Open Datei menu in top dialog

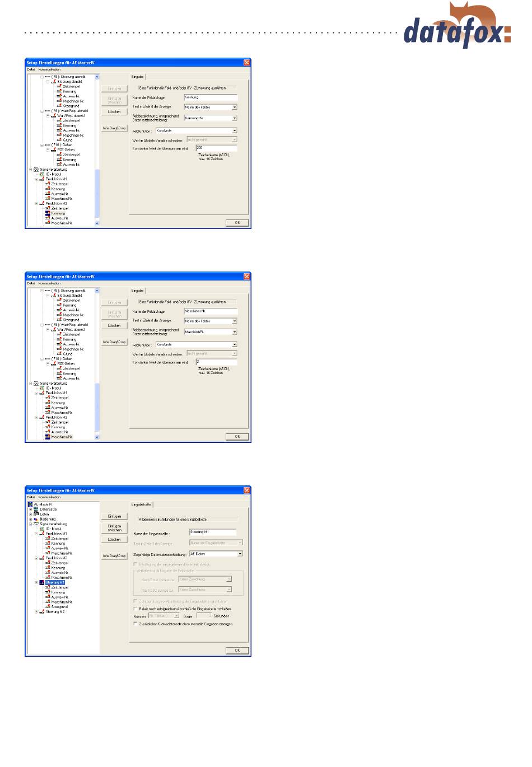[31, 69]
